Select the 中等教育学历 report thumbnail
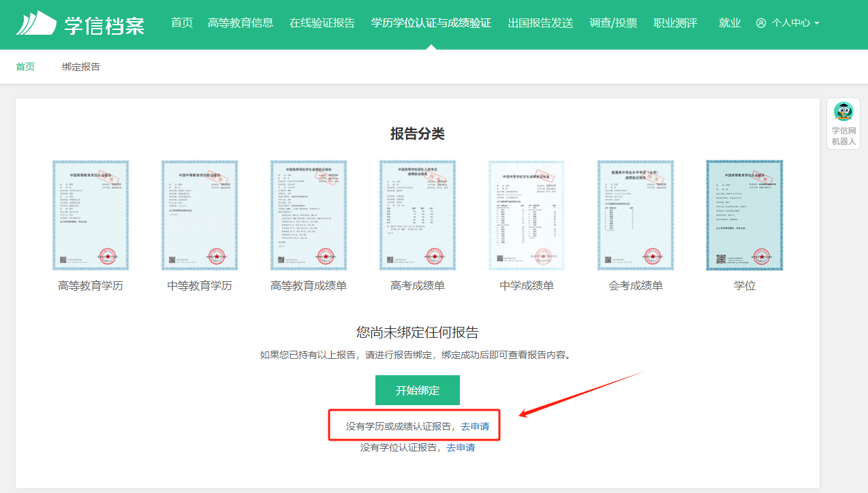Image resolution: width=868 pixels, height=493 pixels. pyautogui.click(x=200, y=215)
